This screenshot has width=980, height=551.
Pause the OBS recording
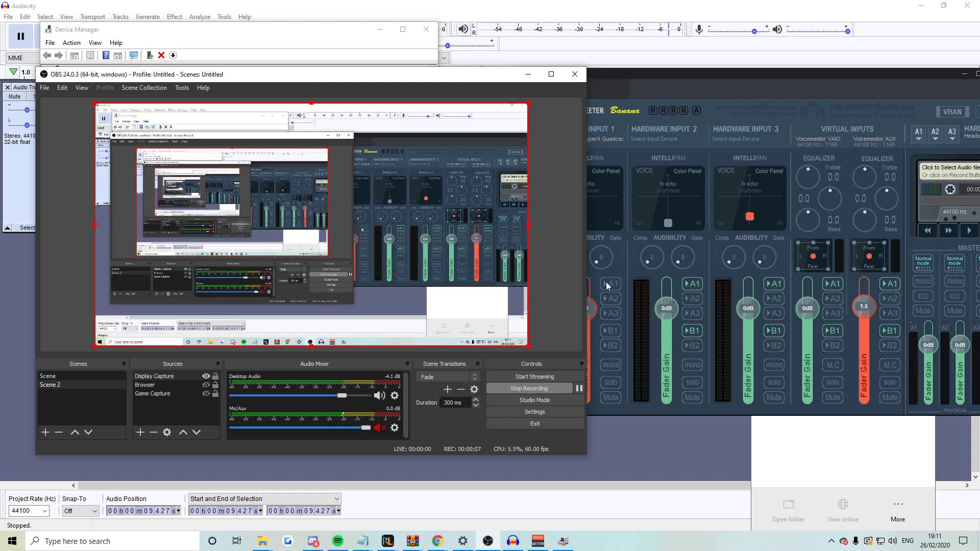pos(579,388)
